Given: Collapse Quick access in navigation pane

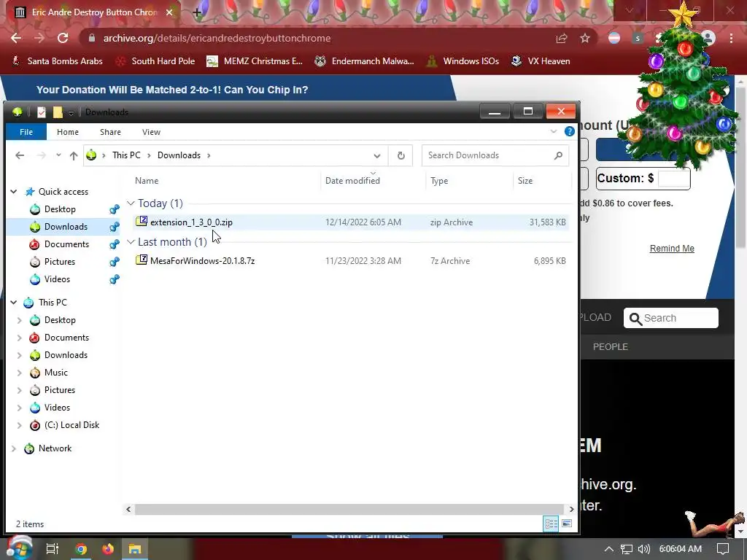Looking at the screenshot, I should click(14, 192).
